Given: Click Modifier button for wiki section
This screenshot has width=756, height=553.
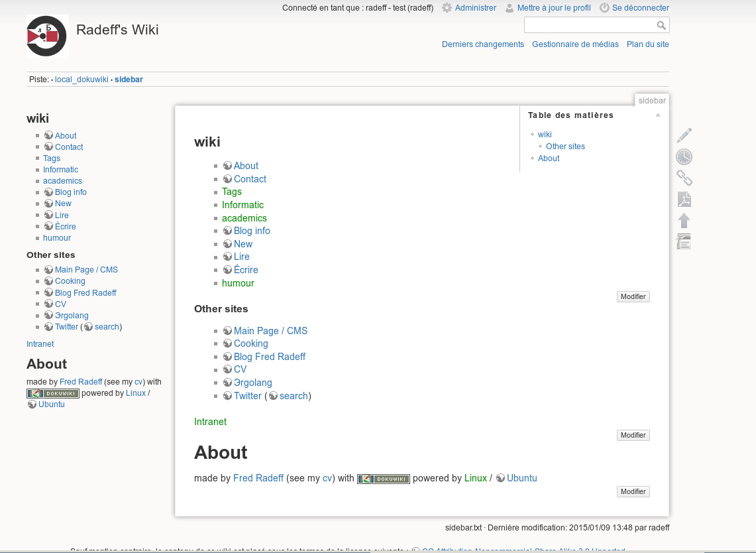Looking at the screenshot, I should pos(633,297).
